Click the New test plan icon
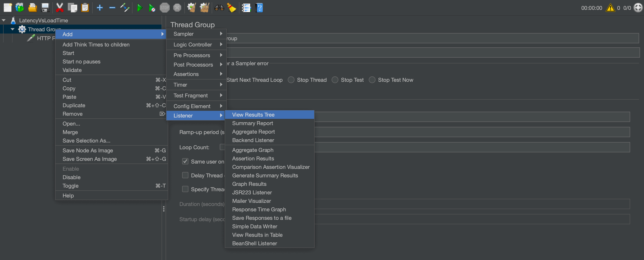This screenshot has height=260, width=644. click(6, 7)
